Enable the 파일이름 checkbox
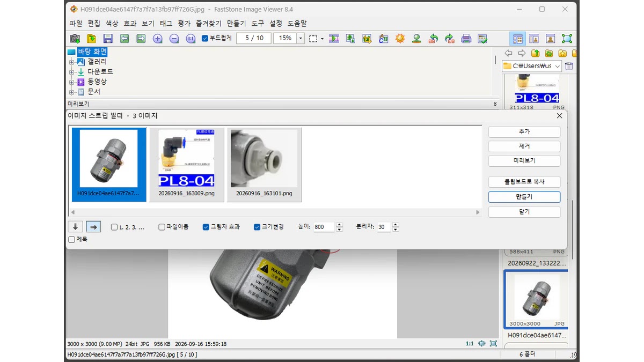Image resolution: width=644 pixels, height=362 pixels. 162,227
